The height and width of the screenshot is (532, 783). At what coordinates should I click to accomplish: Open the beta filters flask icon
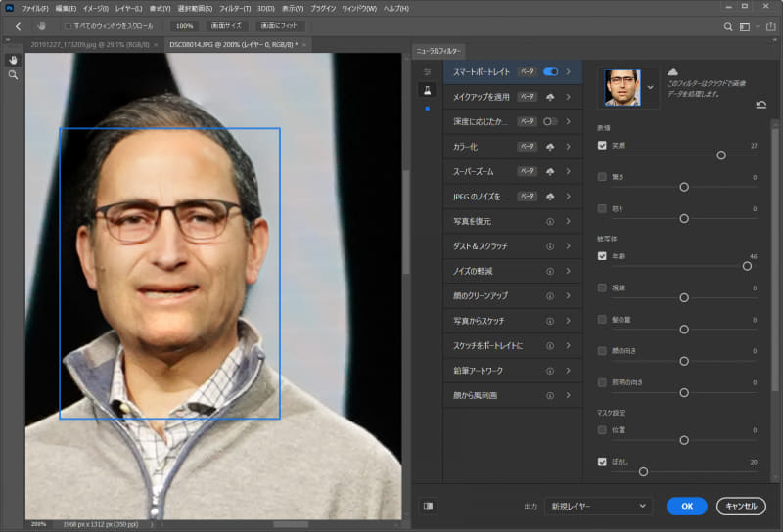coord(427,89)
